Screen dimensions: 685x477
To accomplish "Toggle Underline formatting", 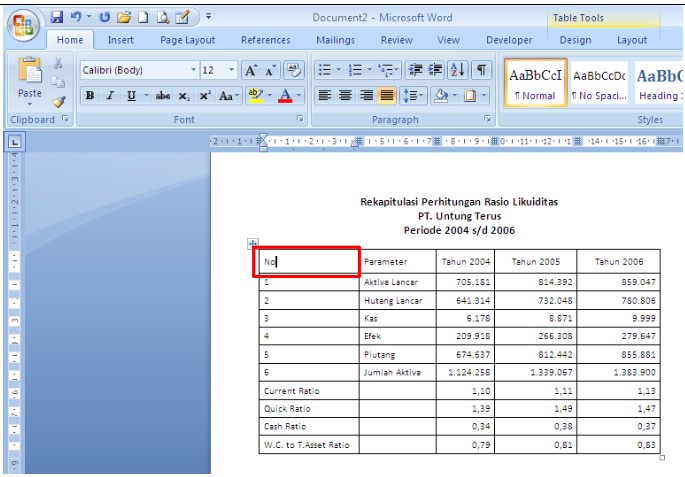I will tap(131, 96).
